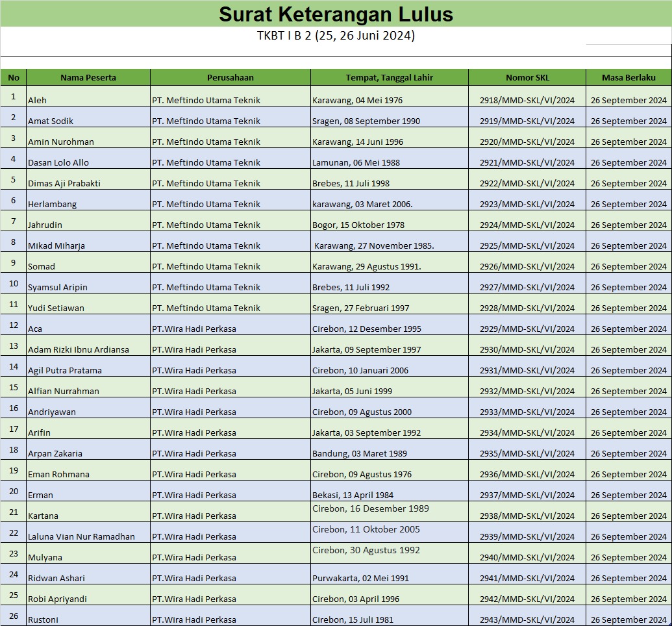
Task: Click the 'Perusahaan' column header
Action: (x=230, y=78)
